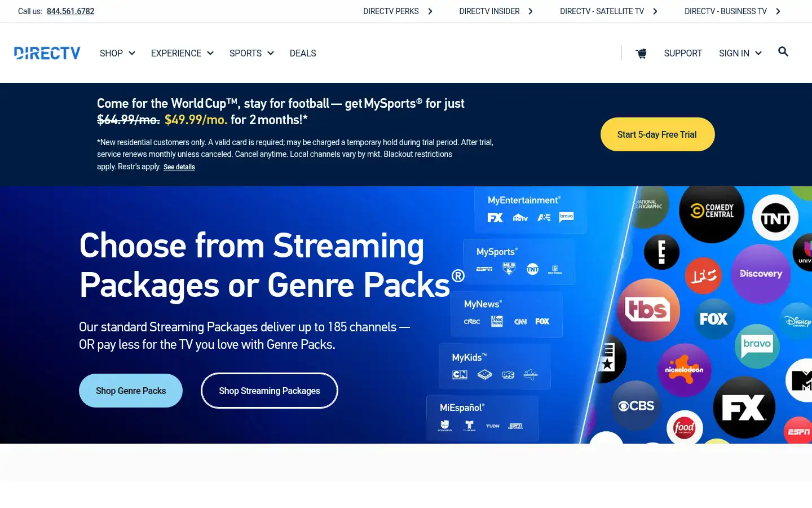Image resolution: width=812 pixels, height=508 pixels.
Task: Click the struck-through $64.99/mo. price
Action: point(129,120)
